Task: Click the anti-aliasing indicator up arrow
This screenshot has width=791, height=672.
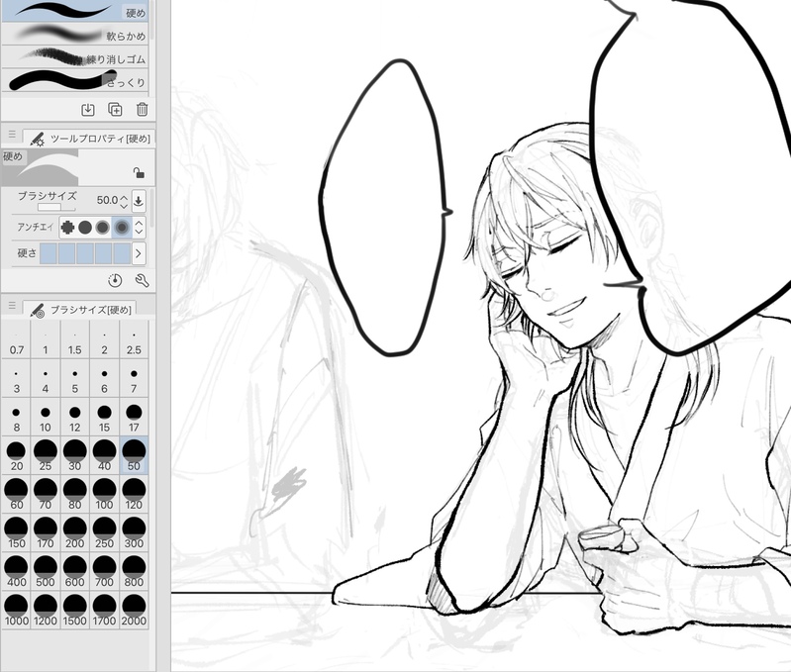Action: click(140, 223)
